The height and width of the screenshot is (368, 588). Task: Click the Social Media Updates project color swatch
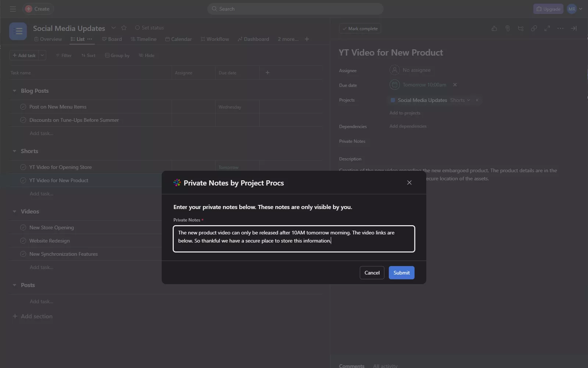point(393,100)
